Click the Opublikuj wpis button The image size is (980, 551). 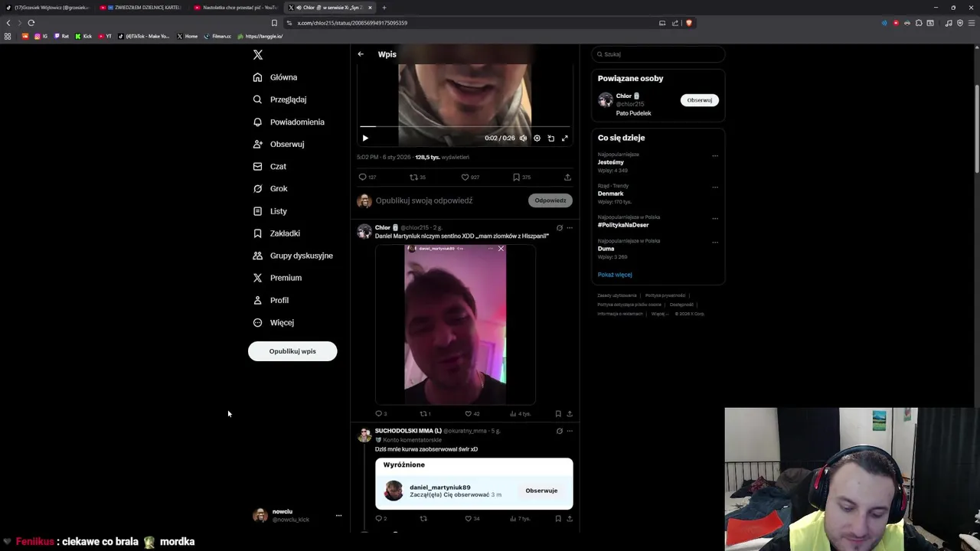coord(292,351)
